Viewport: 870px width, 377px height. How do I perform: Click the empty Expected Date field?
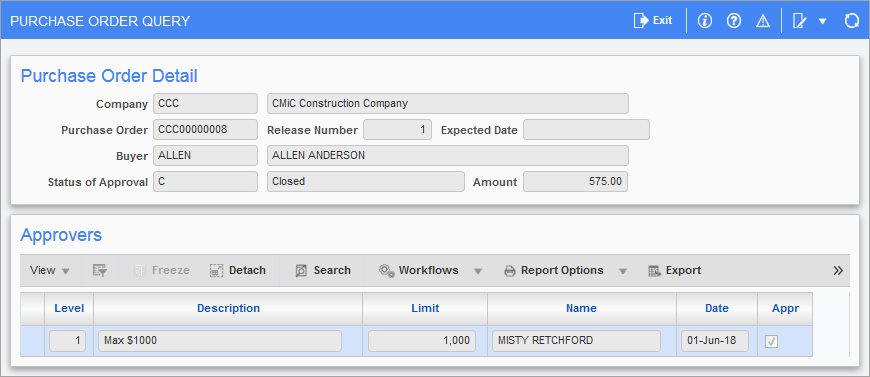pyautogui.click(x=586, y=130)
